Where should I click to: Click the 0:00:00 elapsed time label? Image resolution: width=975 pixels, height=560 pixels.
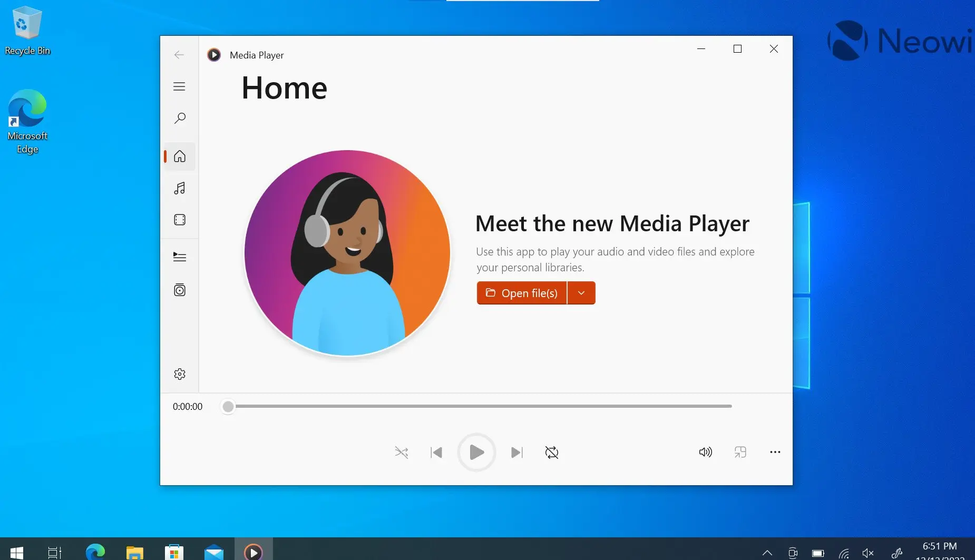[x=188, y=407]
